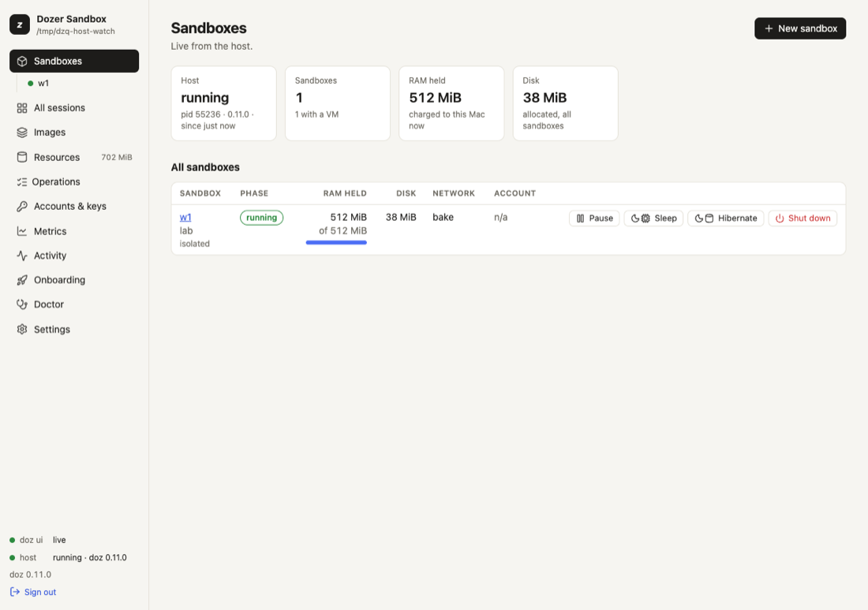Click the green status dot beside w1
The width and height of the screenshot is (868, 610).
point(31,84)
